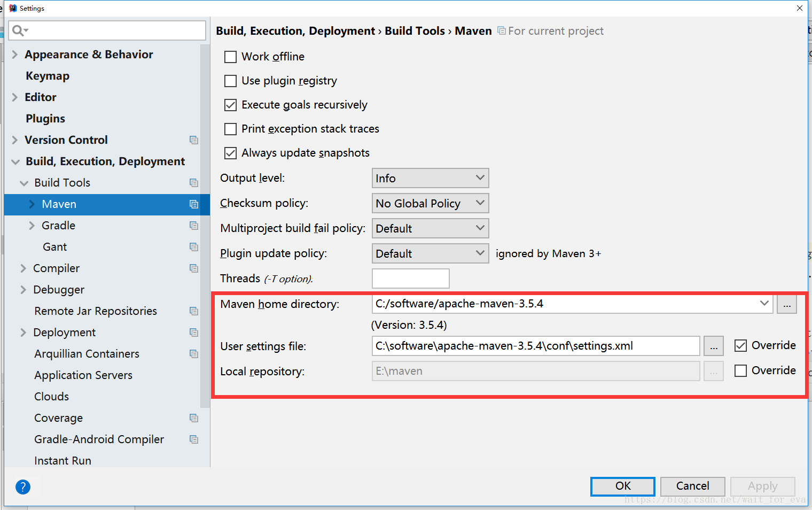Click project-level icon next to Build Tools
Screen dimensions: 812x510
click(194, 183)
